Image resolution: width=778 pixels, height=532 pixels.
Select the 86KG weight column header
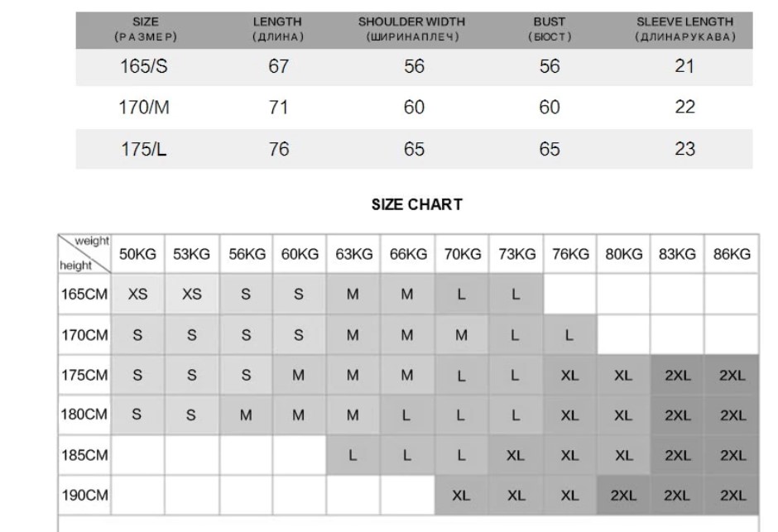click(732, 255)
